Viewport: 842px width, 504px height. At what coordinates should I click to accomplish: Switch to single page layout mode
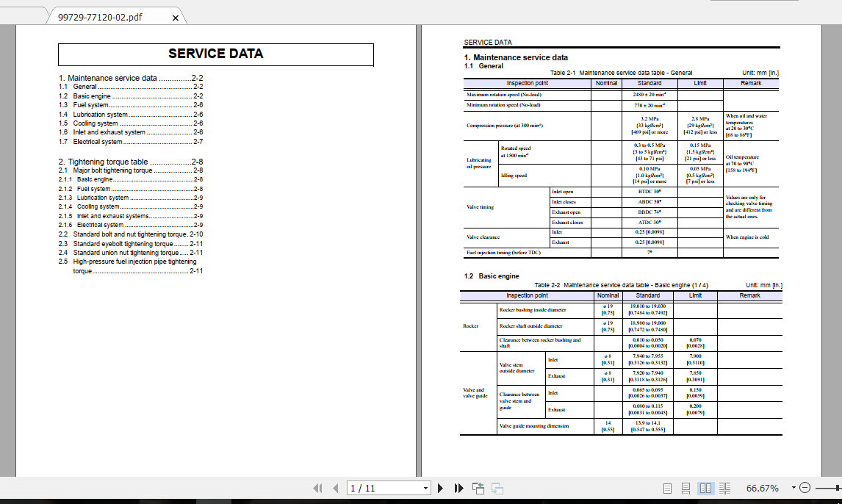tap(667, 487)
